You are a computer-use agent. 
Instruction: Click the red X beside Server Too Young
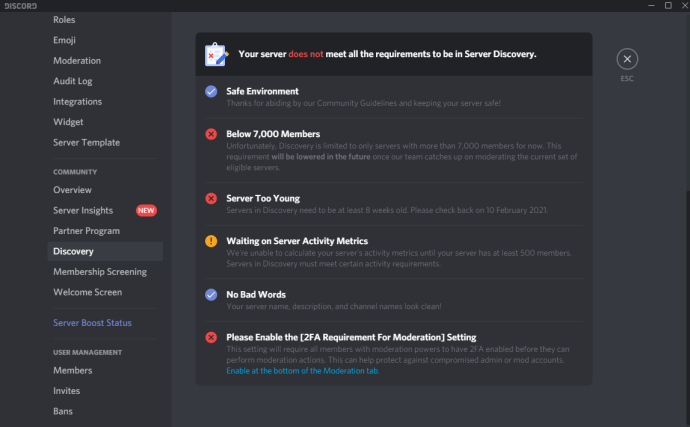click(x=211, y=198)
